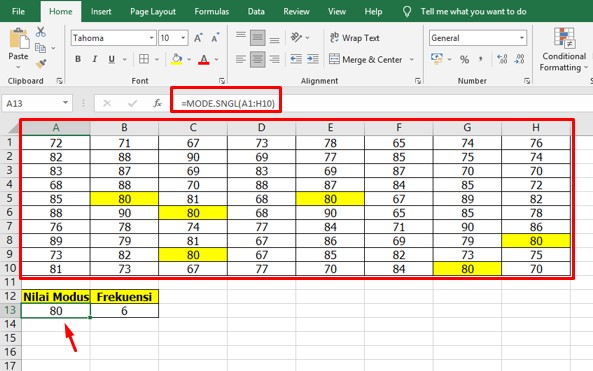
Task: Open the Name Box dropdown arrow
Action: coord(65,103)
